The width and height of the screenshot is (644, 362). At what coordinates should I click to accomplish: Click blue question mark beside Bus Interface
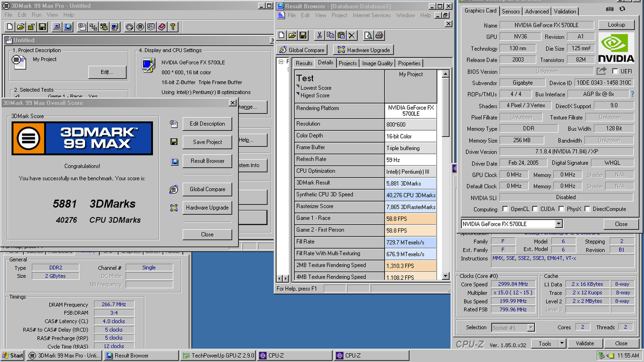632,94
